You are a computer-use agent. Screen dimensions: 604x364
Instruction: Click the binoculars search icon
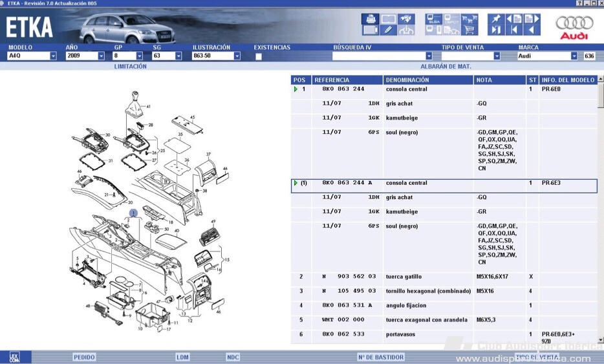406,19
